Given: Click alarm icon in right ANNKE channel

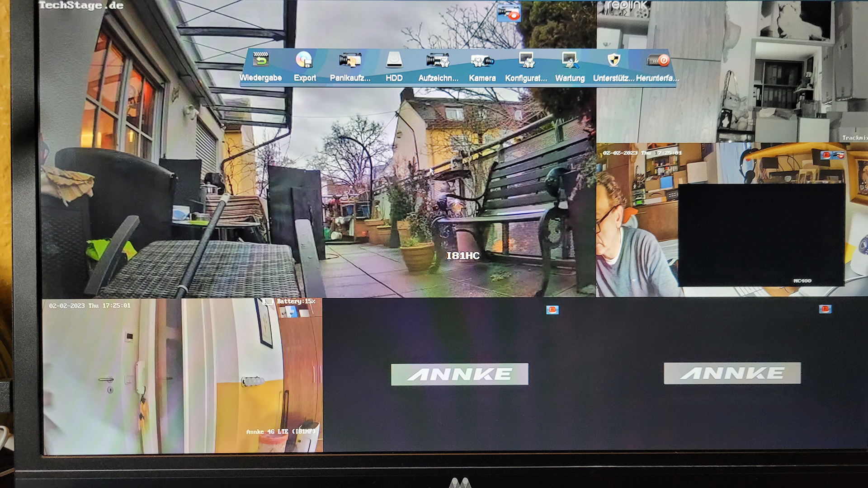Looking at the screenshot, I should tap(825, 309).
